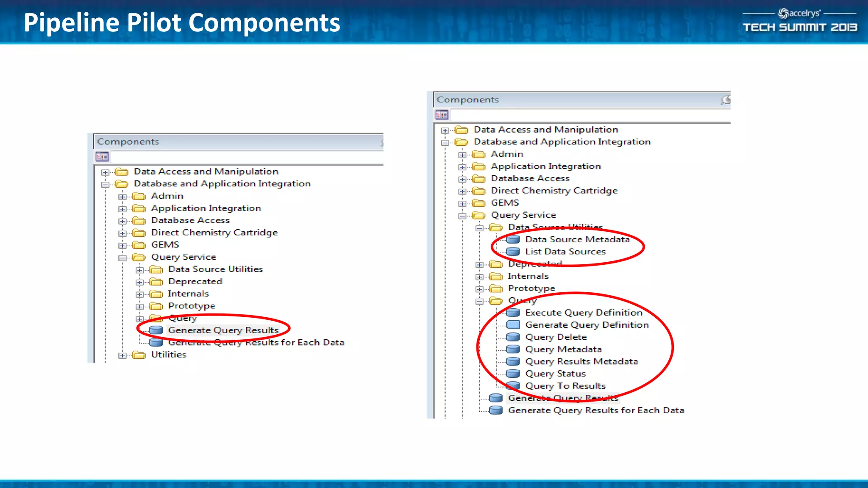Select Generate Query Results icon in right panel
Screen dimensions: 868x488
click(x=496, y=398)
